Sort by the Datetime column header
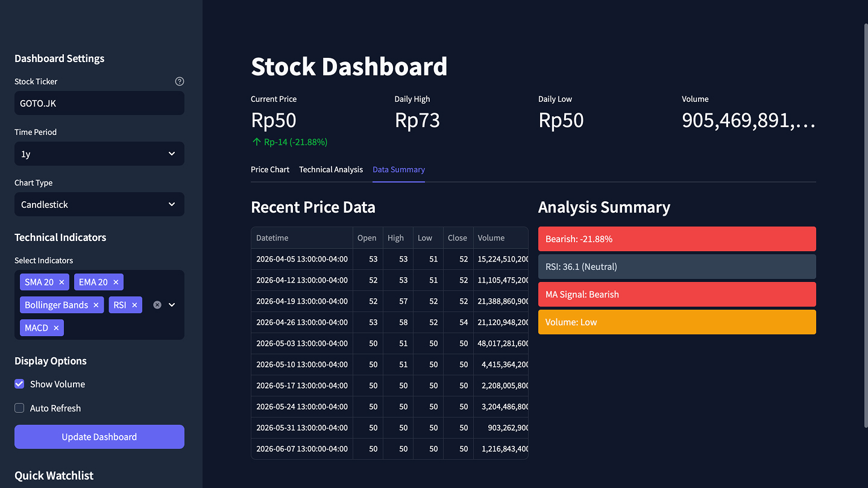 [x=302, y=238]
